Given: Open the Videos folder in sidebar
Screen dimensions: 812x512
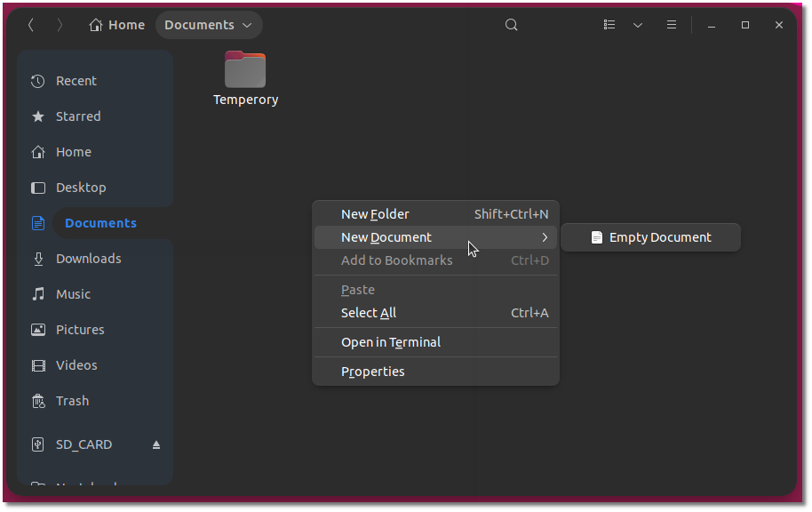Looking at the screenshot, I should click(x=75, y=364).
